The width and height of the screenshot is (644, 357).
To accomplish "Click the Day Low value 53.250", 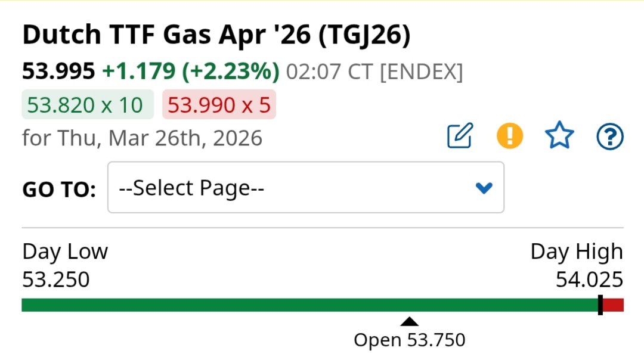I will tap(55, 278).
